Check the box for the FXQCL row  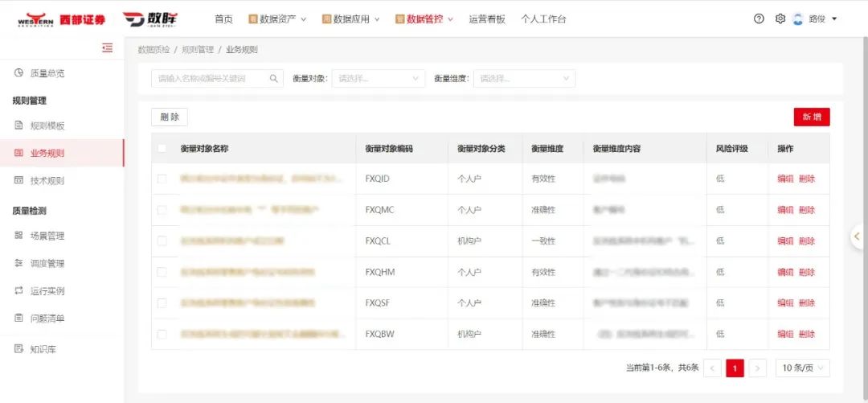point(162,241)
